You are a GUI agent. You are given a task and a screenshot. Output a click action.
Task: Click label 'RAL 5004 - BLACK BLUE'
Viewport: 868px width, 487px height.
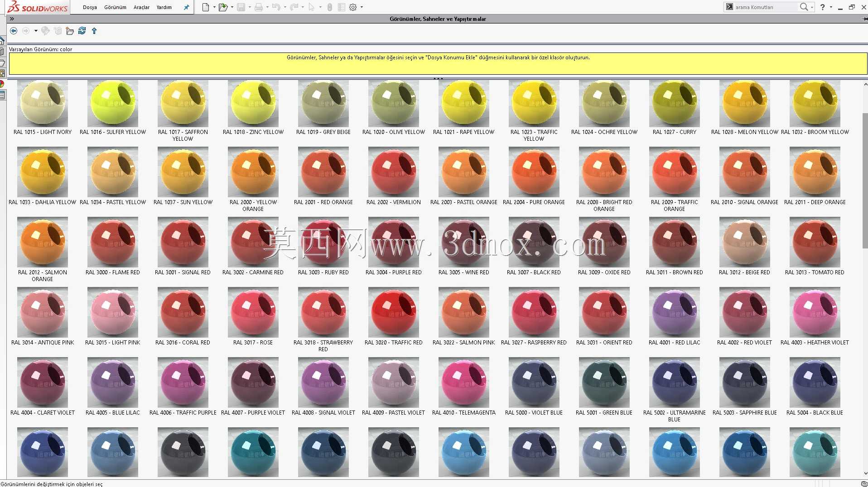click(815, 413)
